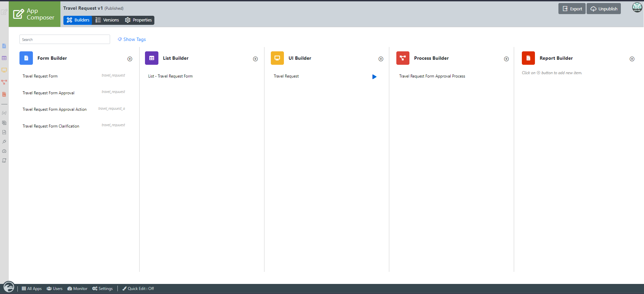Click the Search input field
This screenshot has width=644, height=294.
tap(64, 39)
